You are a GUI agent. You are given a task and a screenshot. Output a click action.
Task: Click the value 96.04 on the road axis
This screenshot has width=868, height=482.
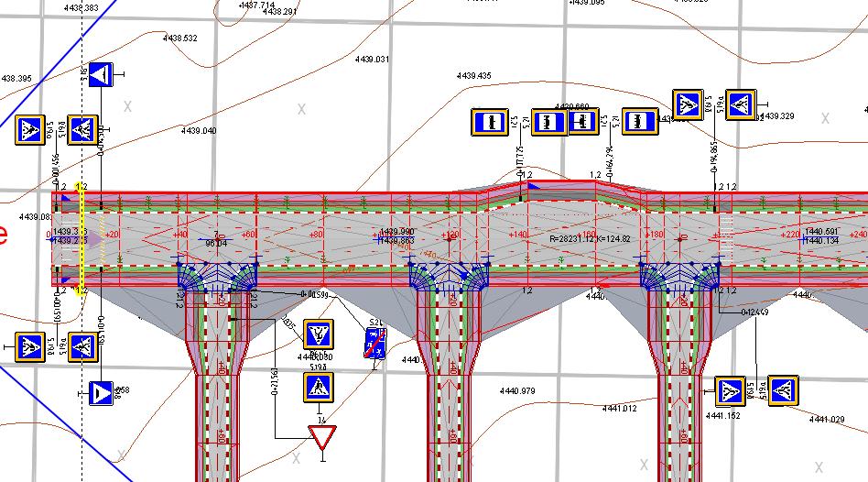(216, 243)
